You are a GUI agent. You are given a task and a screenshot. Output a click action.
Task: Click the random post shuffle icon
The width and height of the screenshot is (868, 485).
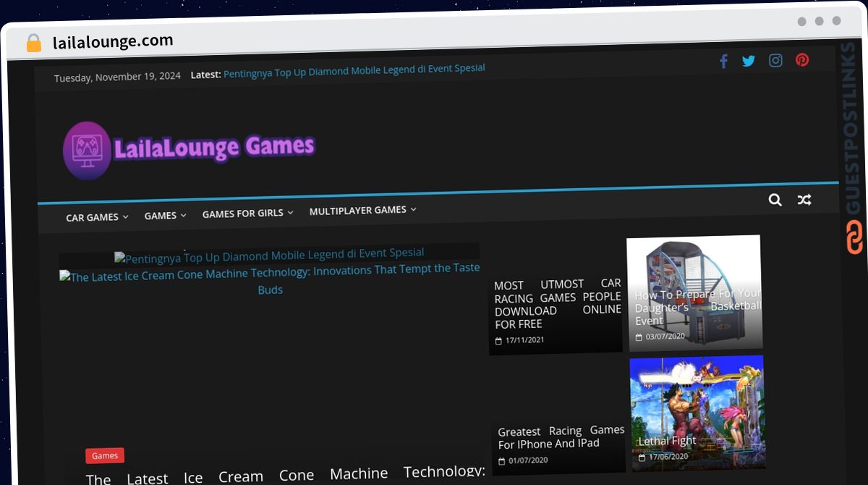pos(804,200)
